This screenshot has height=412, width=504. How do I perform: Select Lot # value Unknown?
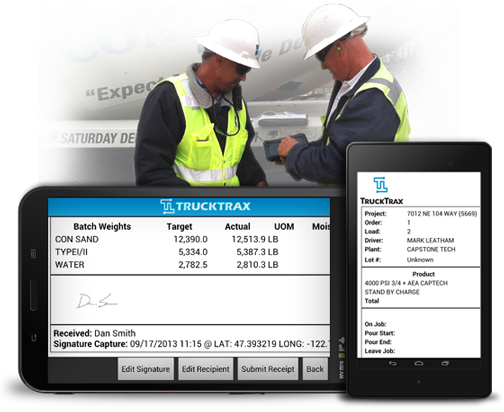coord(420,260)
